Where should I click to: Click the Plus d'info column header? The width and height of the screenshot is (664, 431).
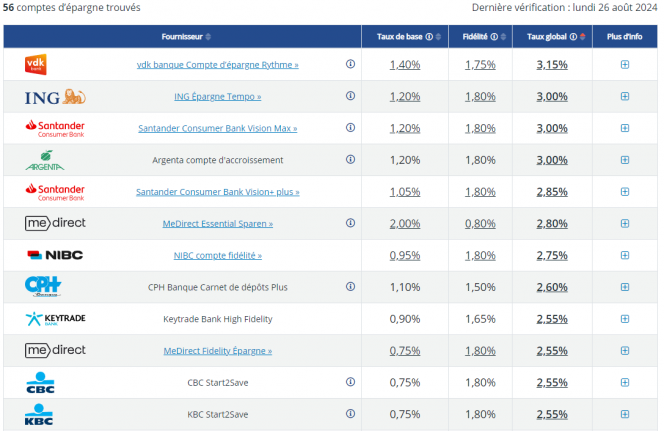tap(625, 37)
